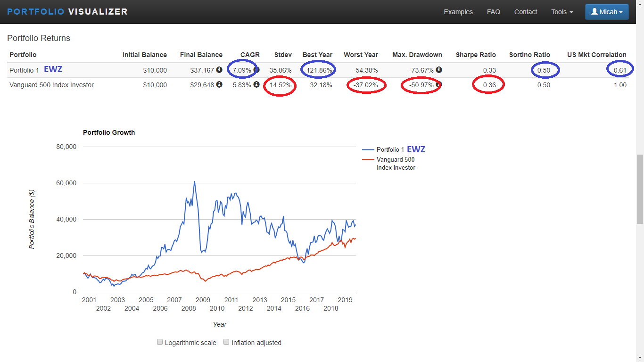Click the 35.06% Stdev value

coord(281,70)
